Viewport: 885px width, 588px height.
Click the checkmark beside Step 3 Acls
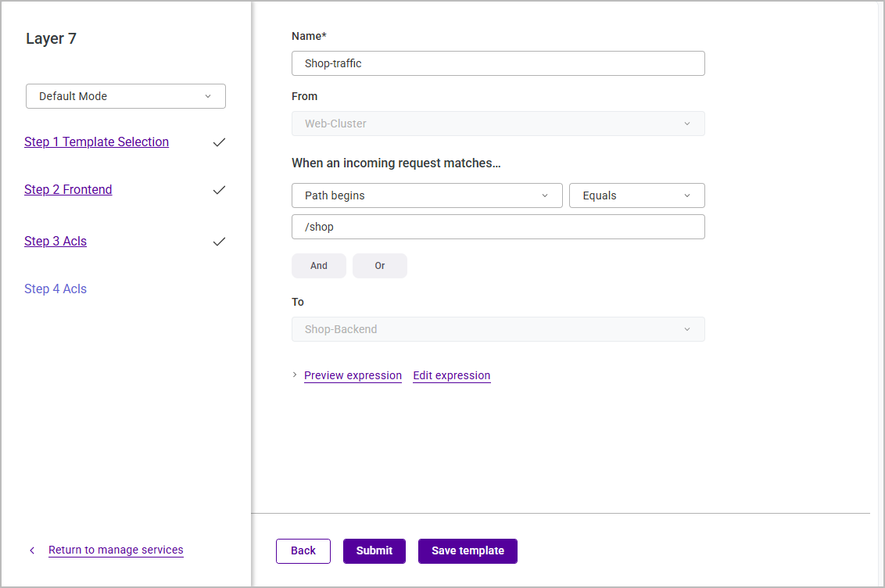pos(219,242)
